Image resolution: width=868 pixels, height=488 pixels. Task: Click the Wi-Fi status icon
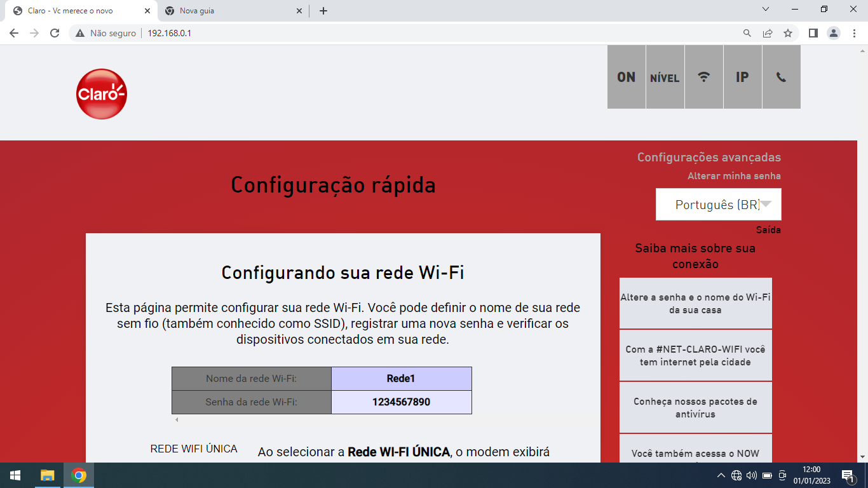703,77
